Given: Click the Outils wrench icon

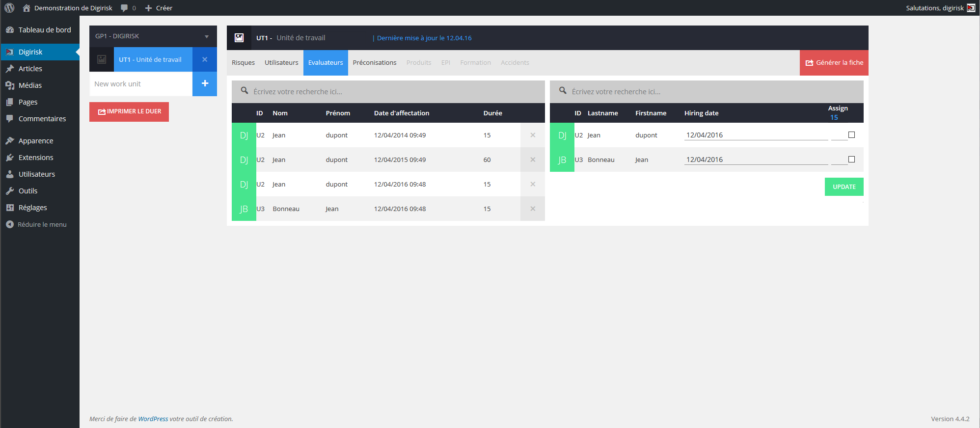Looking at the screenshot, I should (x=10, y=191).
